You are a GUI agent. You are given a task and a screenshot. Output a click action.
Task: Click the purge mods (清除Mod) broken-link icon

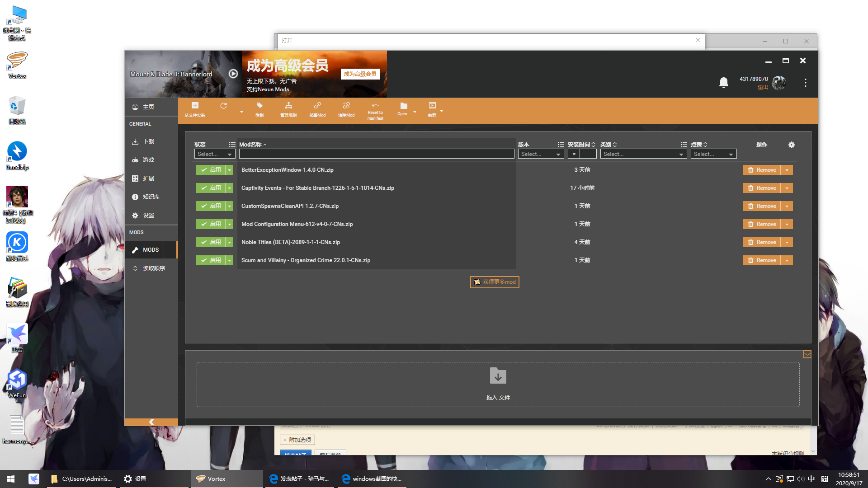coord(346,106)
